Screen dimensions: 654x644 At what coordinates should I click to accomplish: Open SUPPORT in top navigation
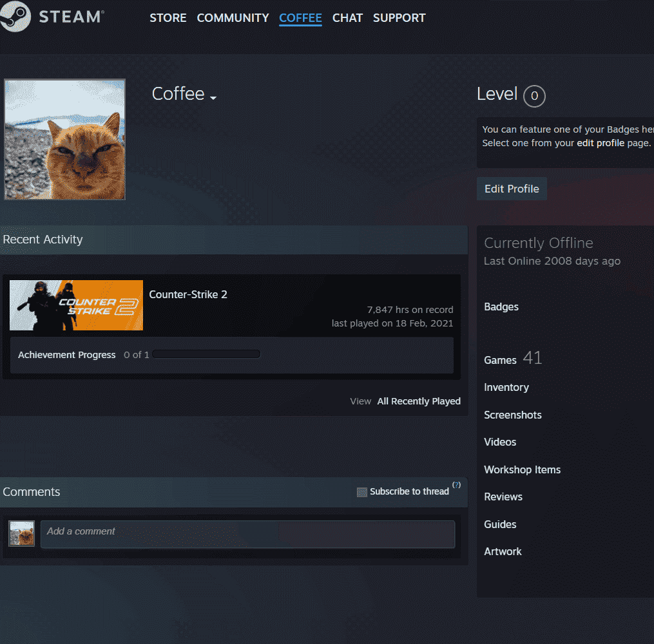(x=399, y=18)
